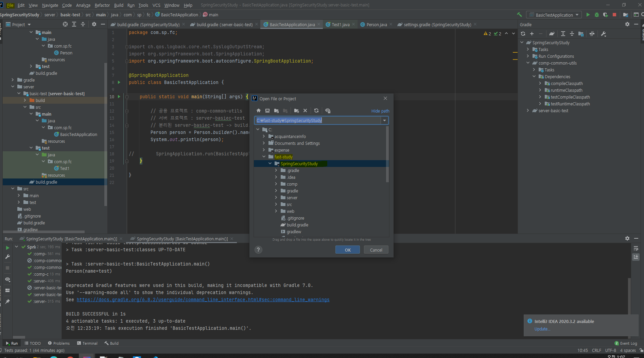
Task: Select the Person class in Project tree
Action: [x=63, y=53]
